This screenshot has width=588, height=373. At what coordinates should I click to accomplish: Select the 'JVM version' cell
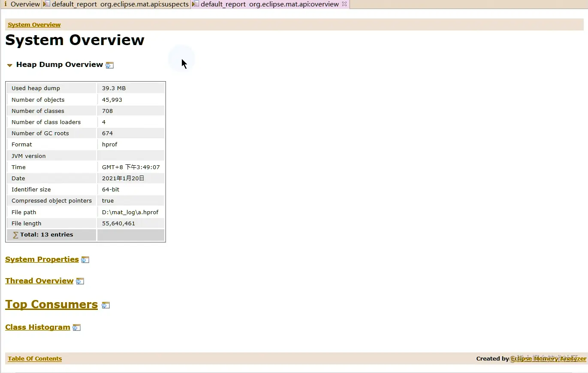[52, 156]
